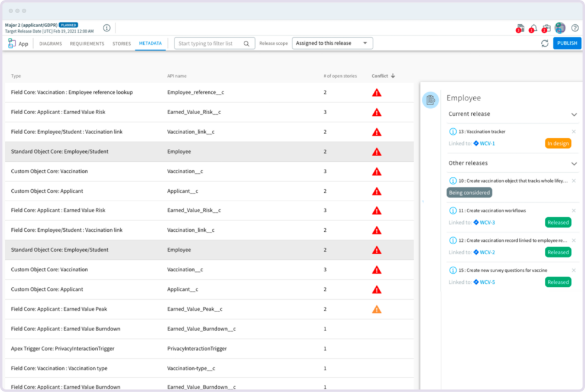
Task: Click the info icon beside the release title
Action: (x=106, y=27)
